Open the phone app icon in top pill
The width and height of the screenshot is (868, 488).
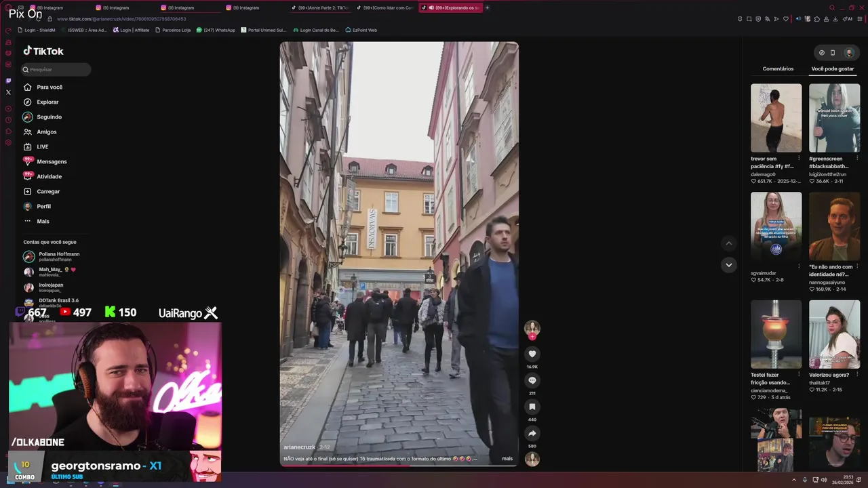pos(833,53)
